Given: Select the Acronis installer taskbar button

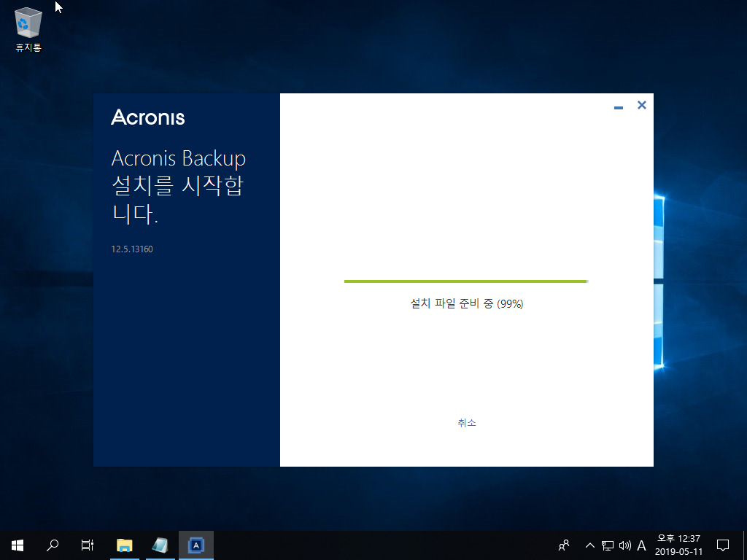Looking at the screenshot, I should 196,545.
